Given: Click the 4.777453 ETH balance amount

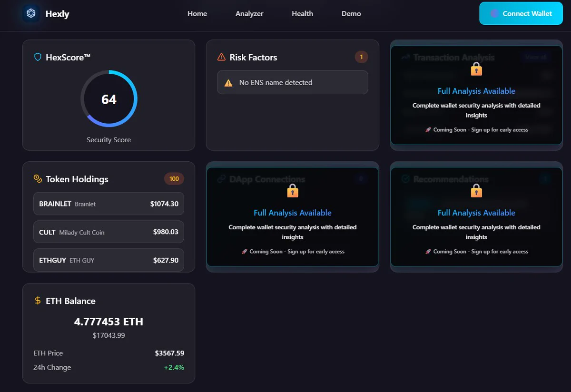Looking at the screenshot, I should click(108, 322).
